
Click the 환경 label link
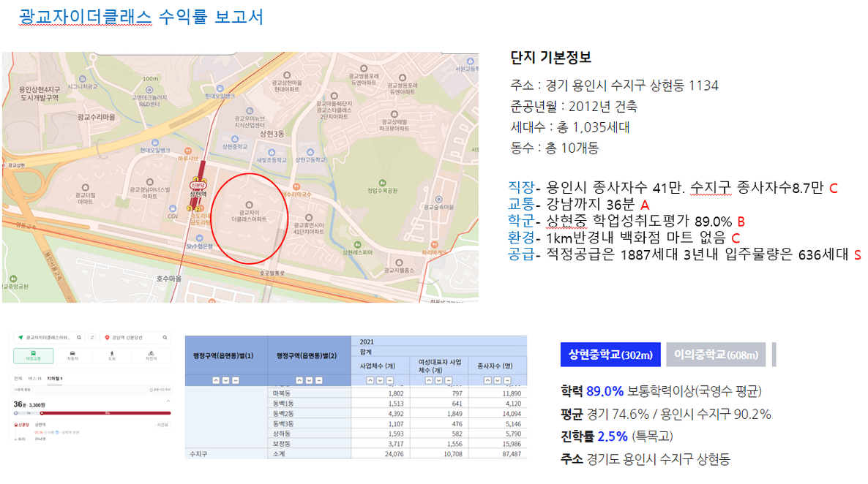click(x=521, y=238)
